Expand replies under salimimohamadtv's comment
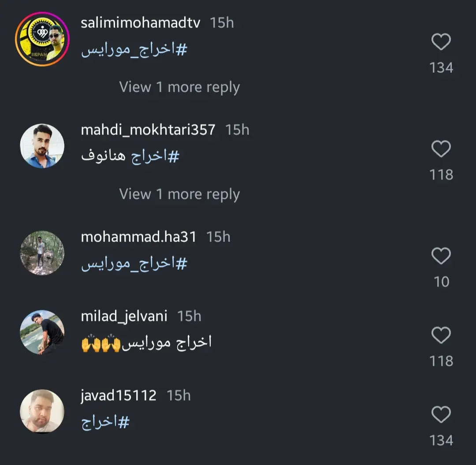Image resolution: width=476 pixels, height=465 pixels. click(179, 87)
